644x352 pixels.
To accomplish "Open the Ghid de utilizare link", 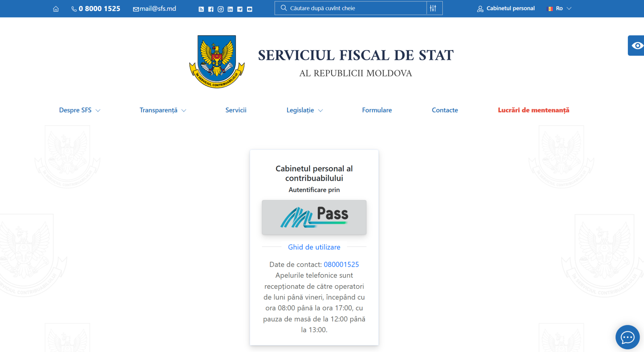I will [x=314, y=247].
